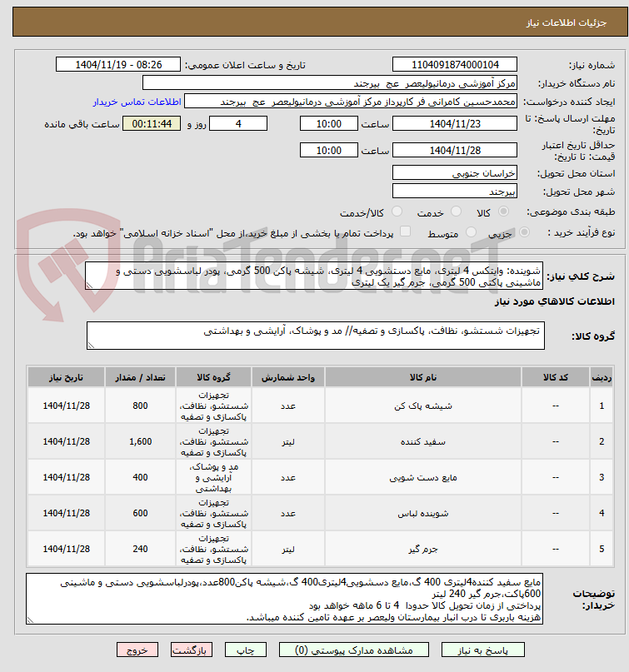
Task: Click quantity 800 in شیشه پاک کن row
Action: tap(140, 406)
